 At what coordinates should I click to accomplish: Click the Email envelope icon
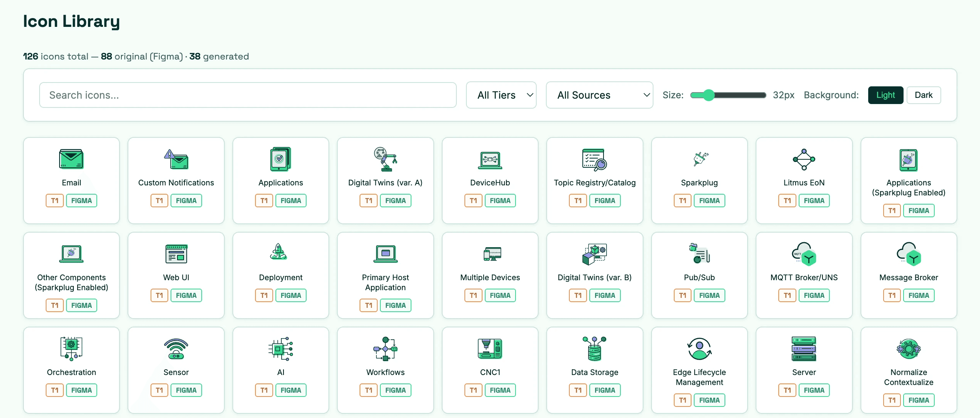tap(71, 159)
